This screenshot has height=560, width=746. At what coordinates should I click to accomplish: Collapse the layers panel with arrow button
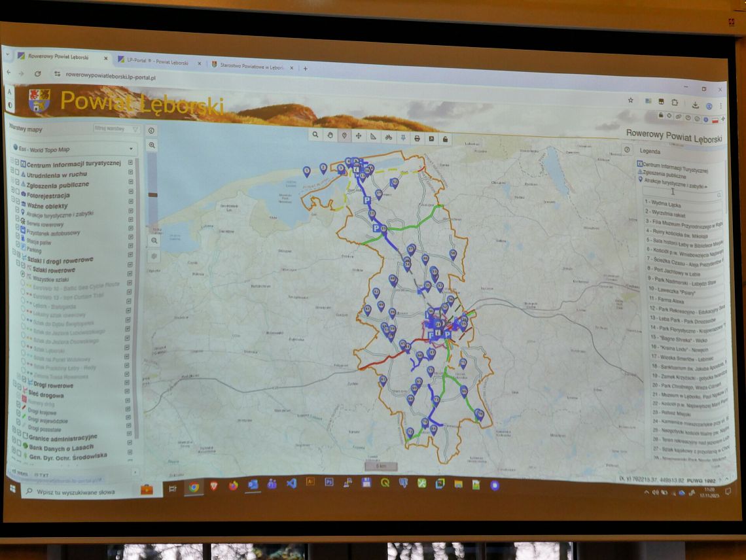[151, 131]
